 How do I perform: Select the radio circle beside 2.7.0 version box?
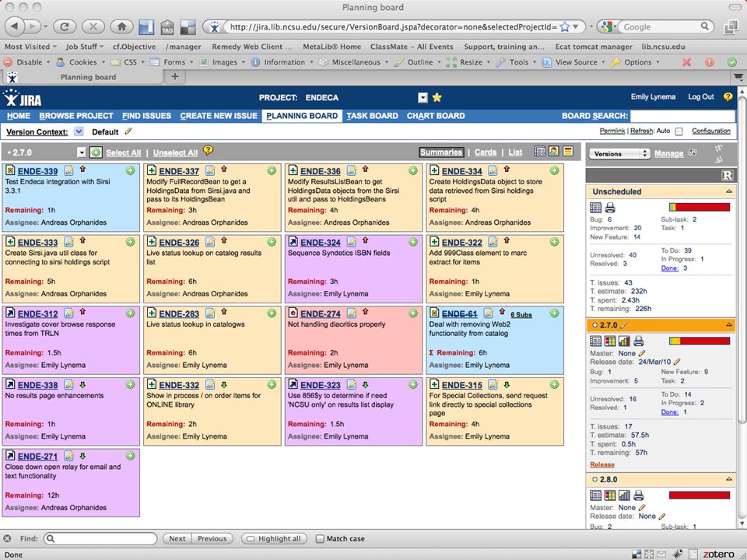pos(594,325)
